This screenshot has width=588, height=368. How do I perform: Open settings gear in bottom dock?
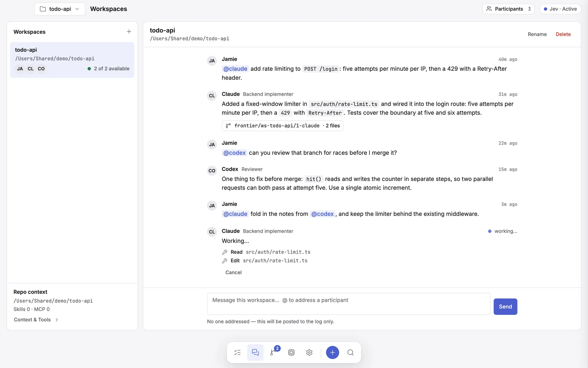coord(309,352)
